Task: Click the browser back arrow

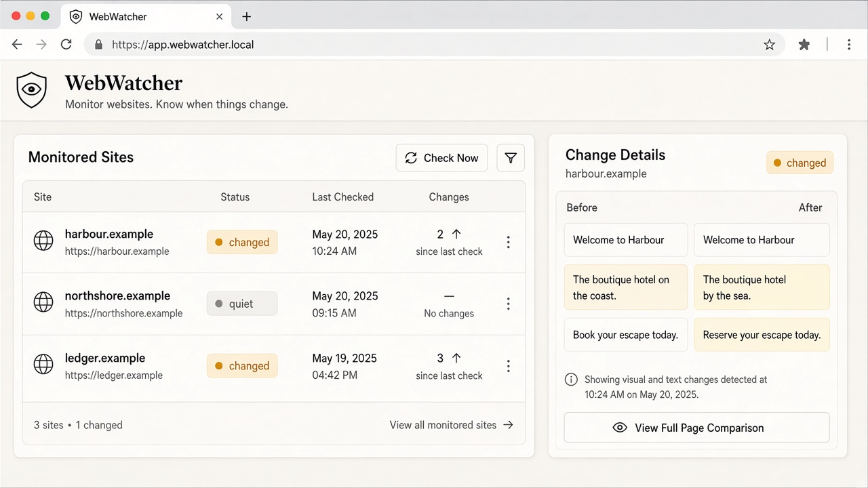Action: tap(17, 45)
